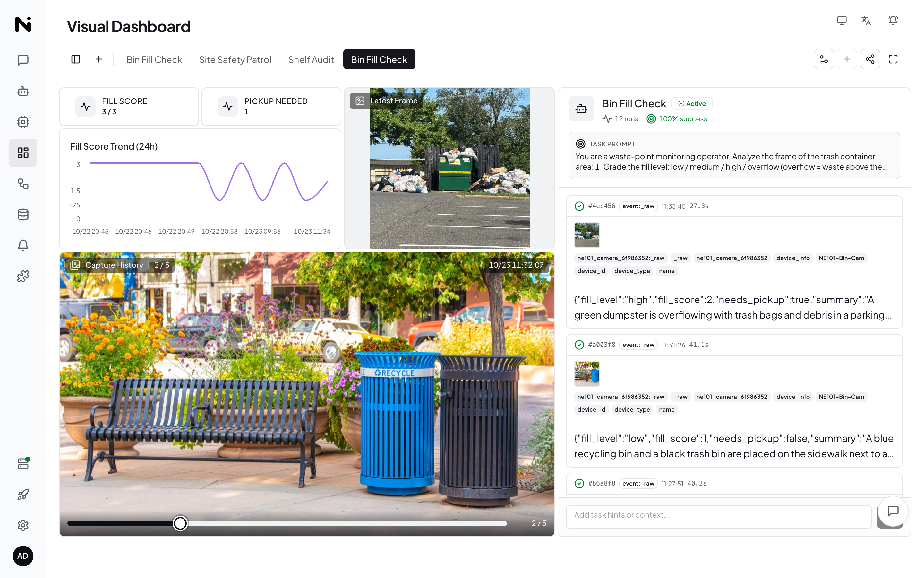
Task: Select the active dark Bin Fill Check tab
Action: (x=379, y=59)
